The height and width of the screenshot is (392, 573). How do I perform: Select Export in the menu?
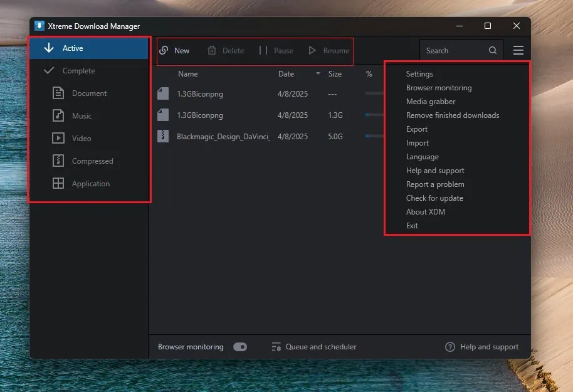tap(417, 129)
